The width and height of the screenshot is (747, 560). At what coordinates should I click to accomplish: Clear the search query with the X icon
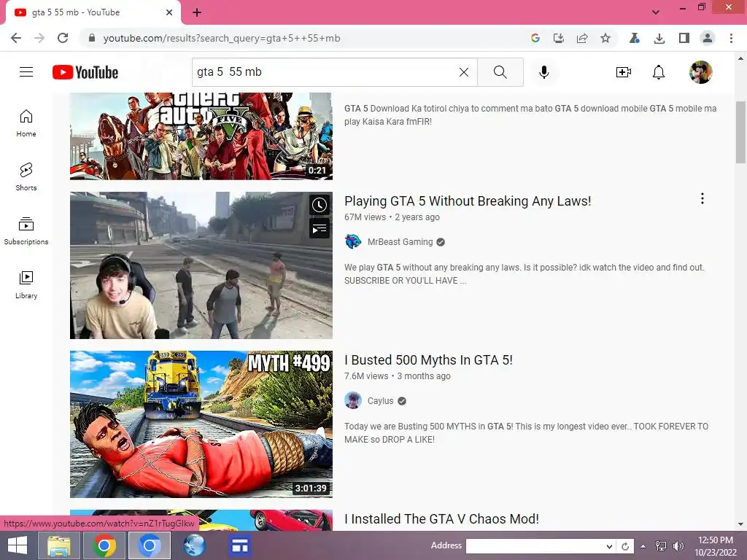click(x=463, y=72)
